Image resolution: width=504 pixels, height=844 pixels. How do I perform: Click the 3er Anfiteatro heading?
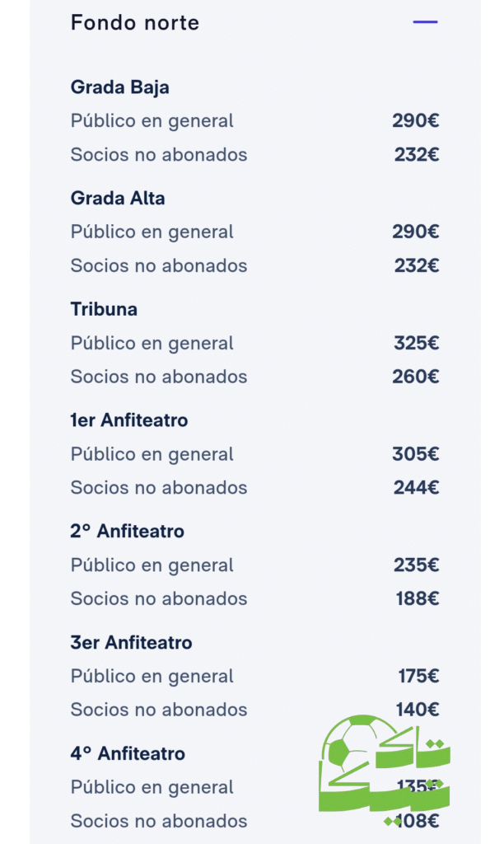(132, 643)
